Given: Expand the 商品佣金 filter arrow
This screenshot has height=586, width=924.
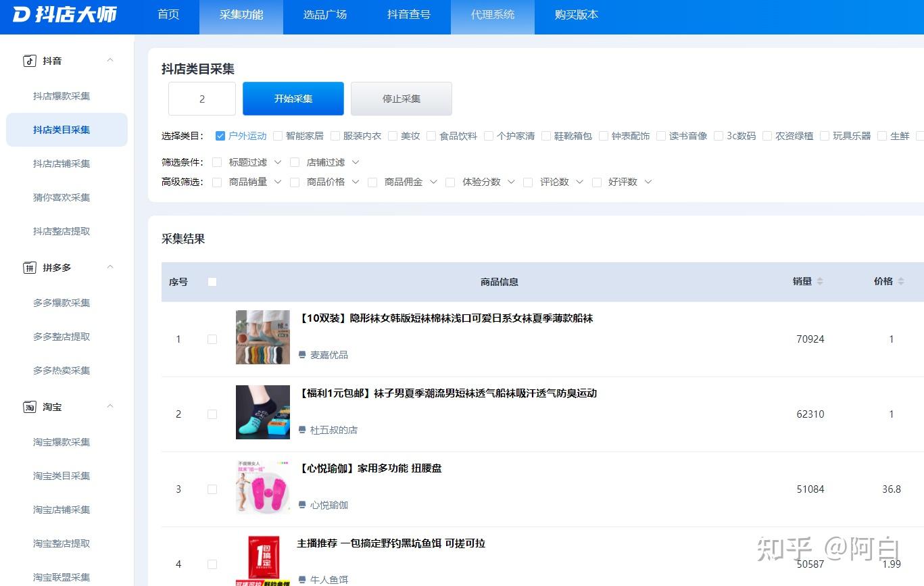Looking at the screenshot, I should 433,182.
